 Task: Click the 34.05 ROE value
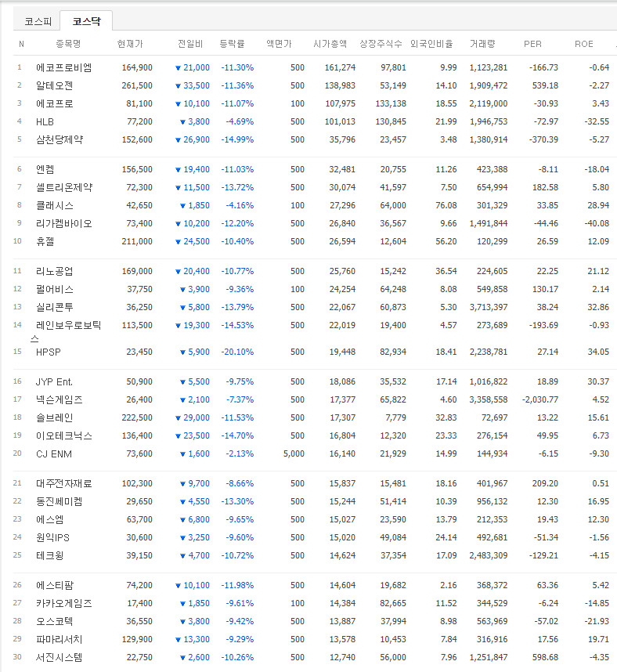(598, 352)
